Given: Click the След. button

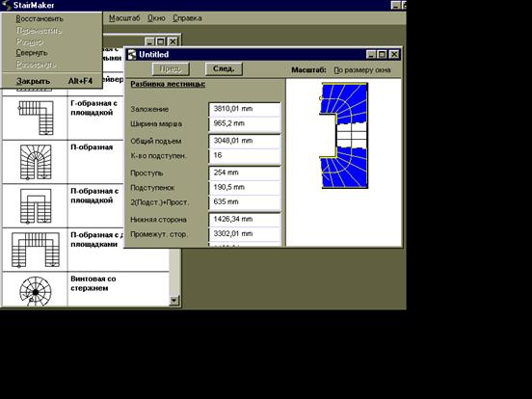Looking at the screenshot, I should [x=224, y=68].
